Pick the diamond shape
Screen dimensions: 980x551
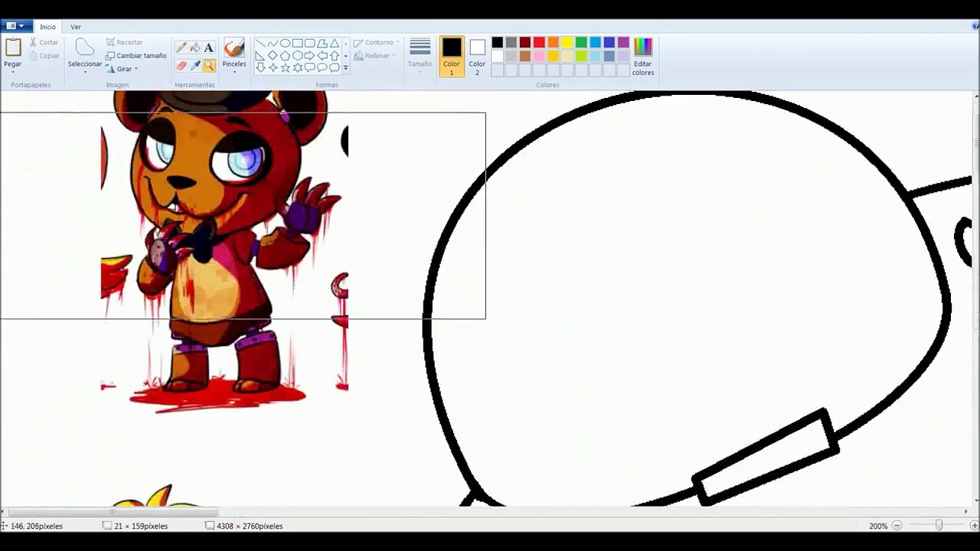273,56
